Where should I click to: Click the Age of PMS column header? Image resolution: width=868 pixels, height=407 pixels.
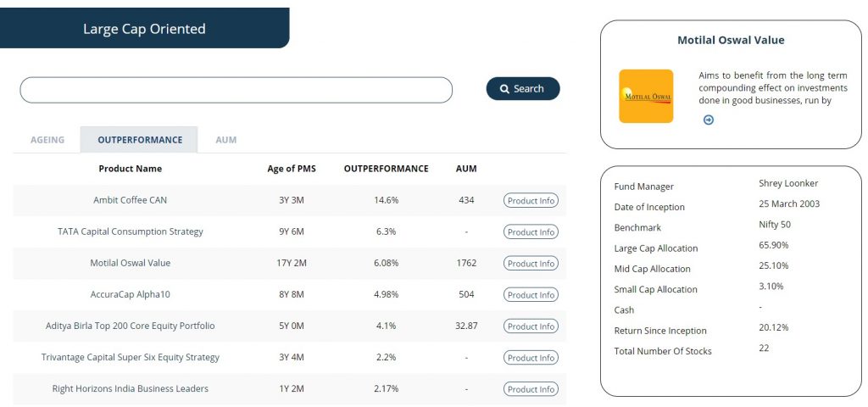(292, 169)
